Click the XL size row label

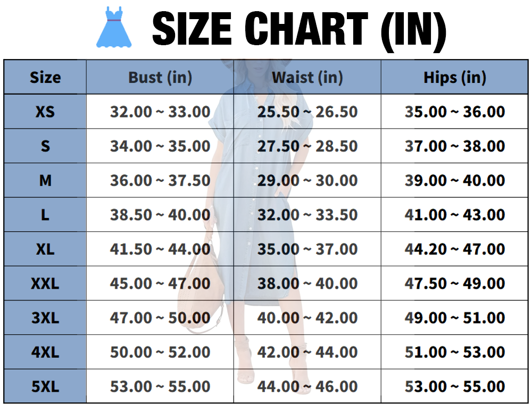click(x=45, y=249)
